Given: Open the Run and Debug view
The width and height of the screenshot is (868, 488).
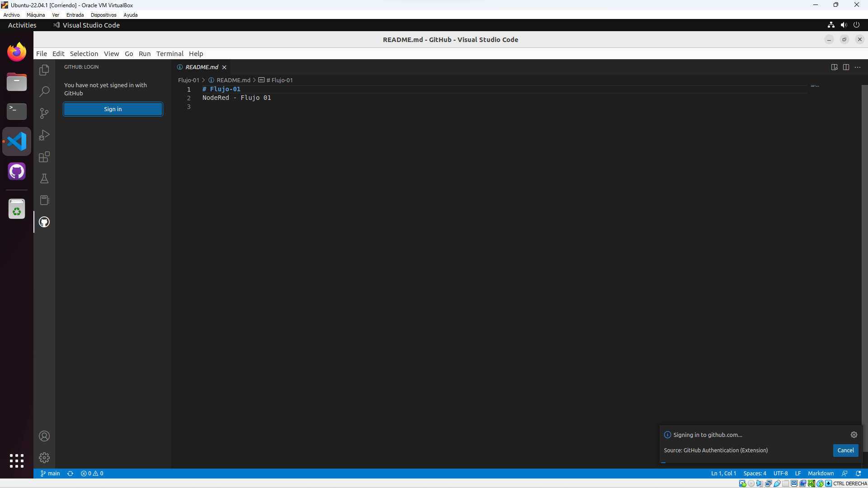Looking at the screenshot, I should pyautogui.click(x=44, y=135).
